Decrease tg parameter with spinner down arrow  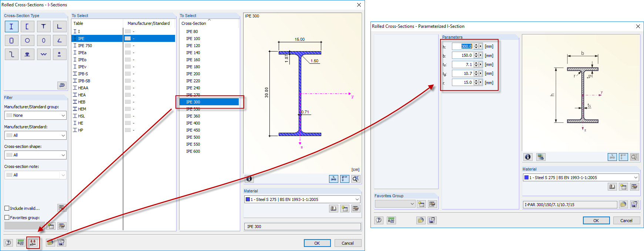(x=476, y=75)
